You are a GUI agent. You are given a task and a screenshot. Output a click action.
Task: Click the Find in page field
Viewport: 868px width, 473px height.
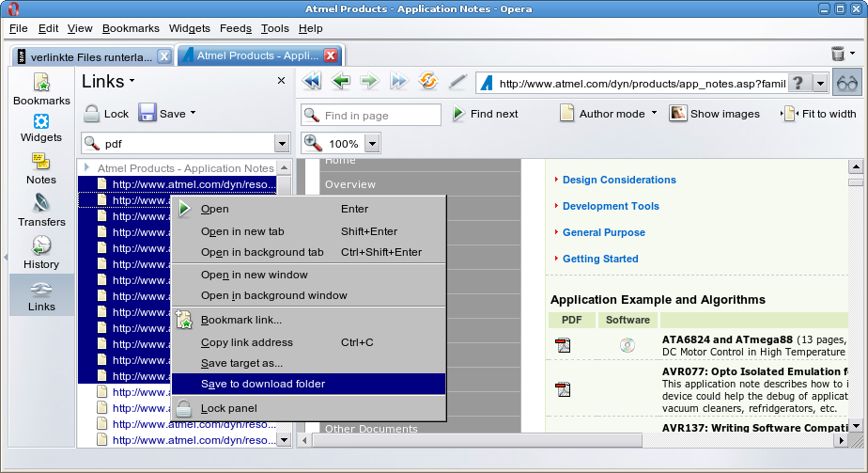[x=371, y=116]
